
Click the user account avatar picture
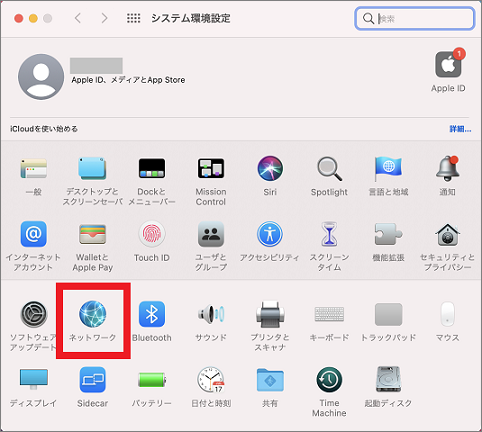[41, 77]
